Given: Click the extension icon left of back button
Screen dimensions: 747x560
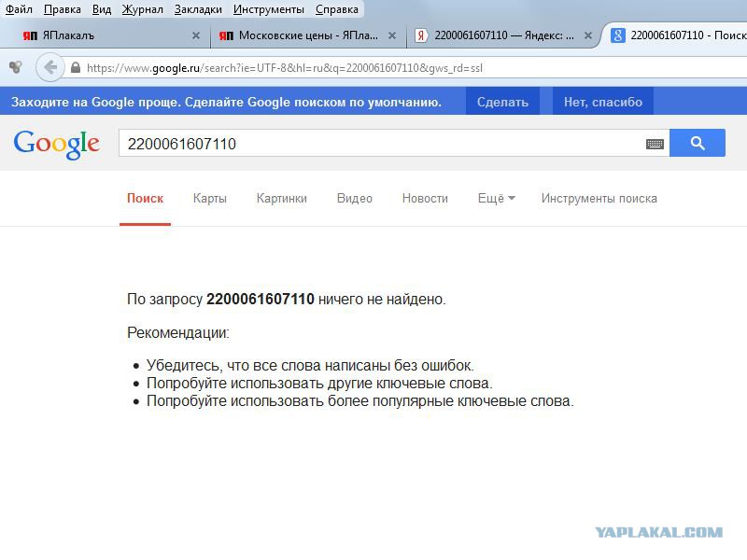Looking at the screenshot, I should [16, 67].
